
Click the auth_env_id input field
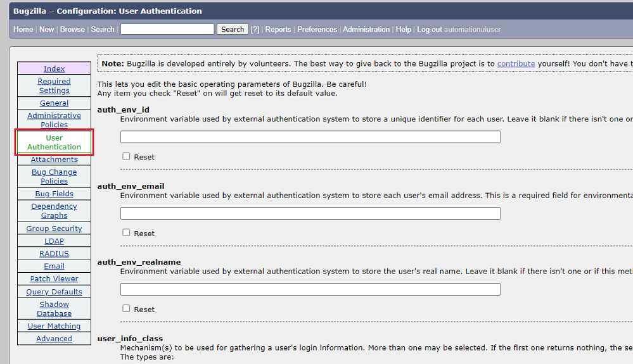coord(310,137)
